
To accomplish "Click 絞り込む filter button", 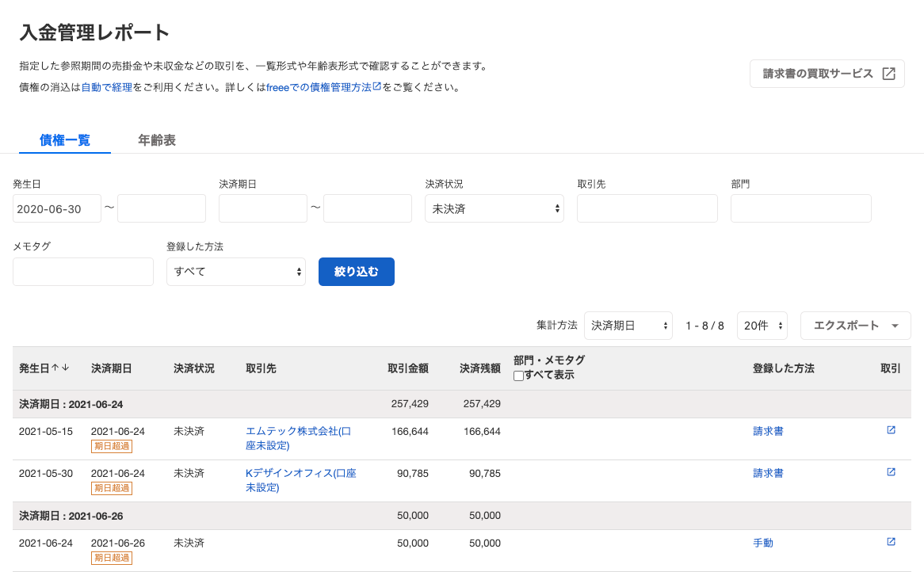I will point(357,272).
